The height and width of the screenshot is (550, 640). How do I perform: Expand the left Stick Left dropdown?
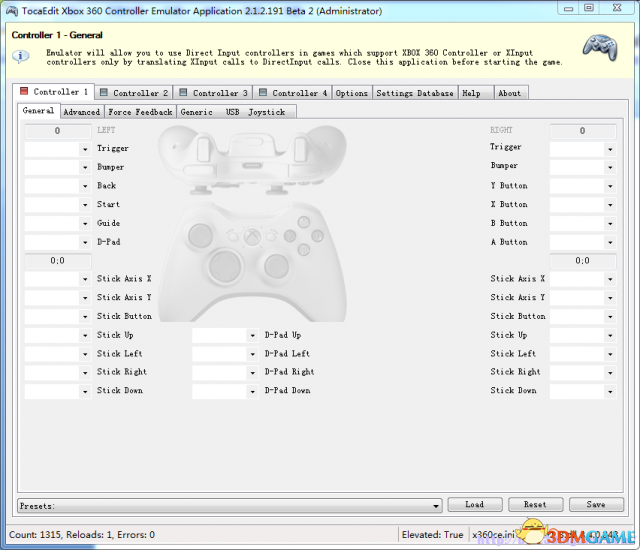coord(85,354)
